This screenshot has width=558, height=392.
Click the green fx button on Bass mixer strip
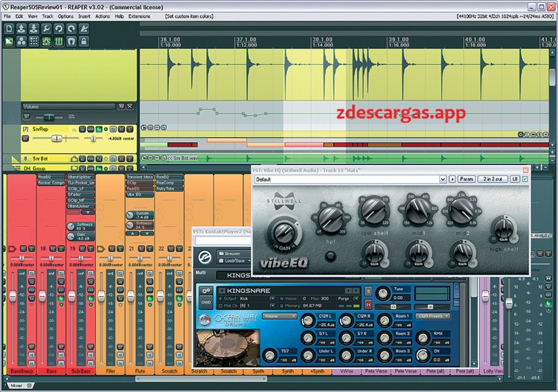(x=61, y=299)
